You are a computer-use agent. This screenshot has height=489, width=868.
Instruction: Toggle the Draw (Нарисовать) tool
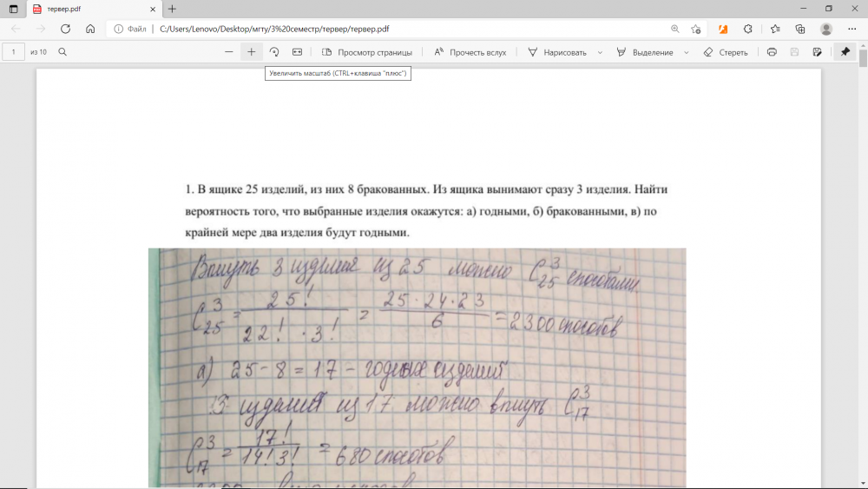coord(556,52)
